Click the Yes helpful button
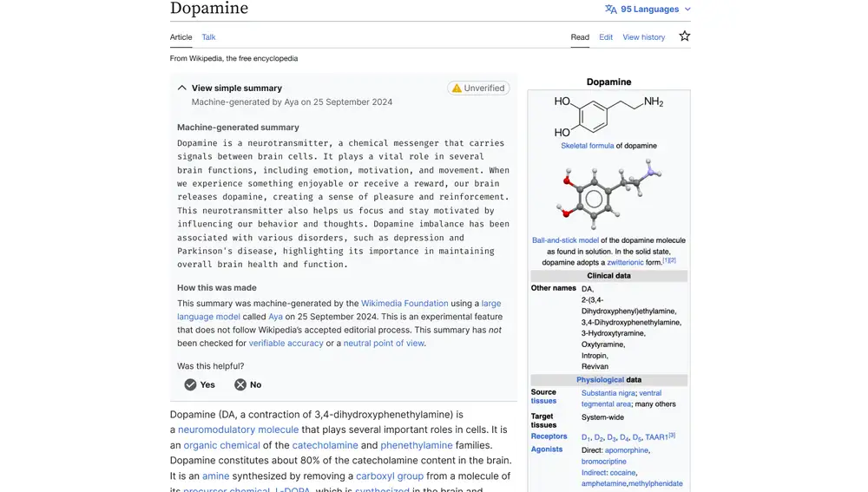The height and width of the screenshot is (492, 868). click(200, 384)
